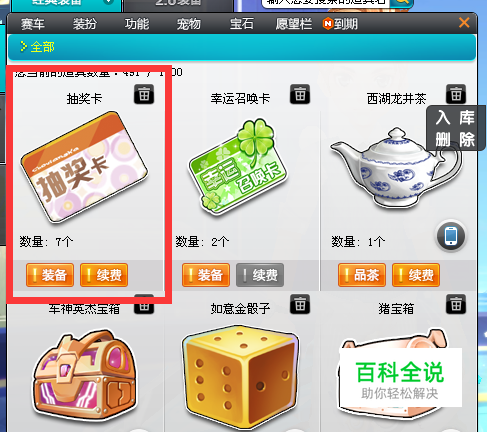
Task: Click 品茶 button for 西湖龙井茶
Action: pyautogui.click(x=362, y=275)
